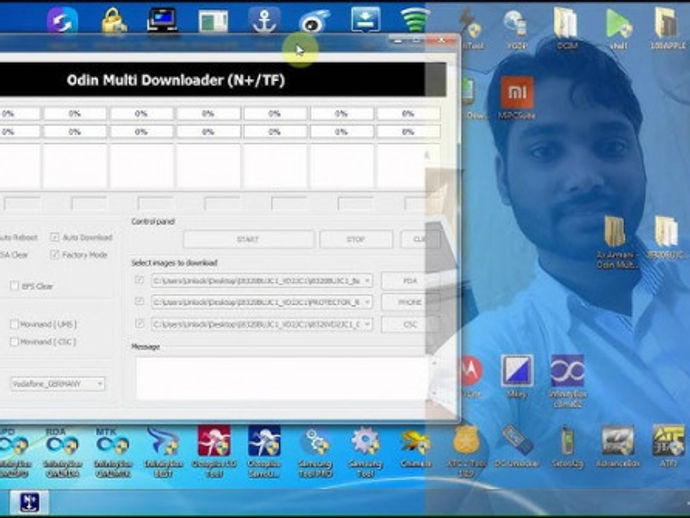The image size is (690, 518).
Task: Click the monitor icon in top dock
Action: coord(162,20)
